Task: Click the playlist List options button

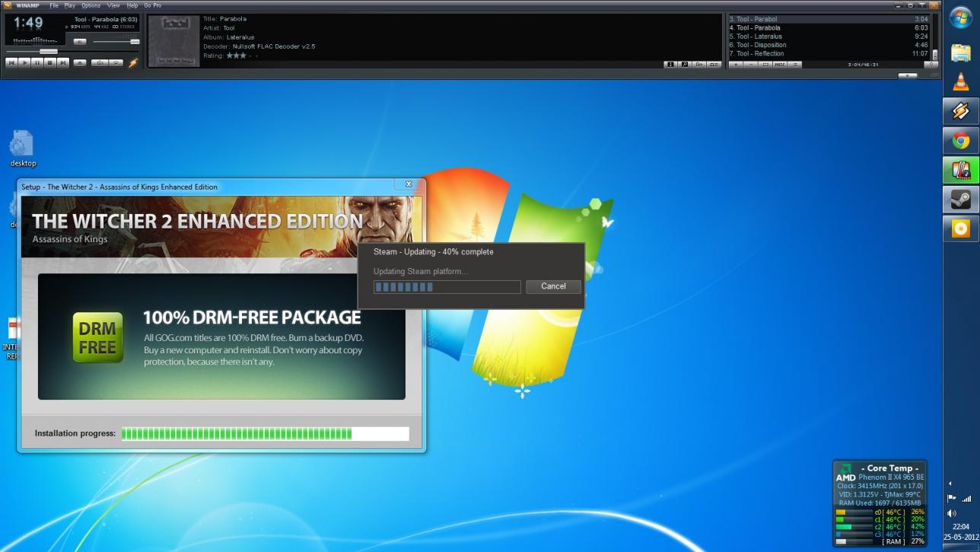Action: pos(794,65)
